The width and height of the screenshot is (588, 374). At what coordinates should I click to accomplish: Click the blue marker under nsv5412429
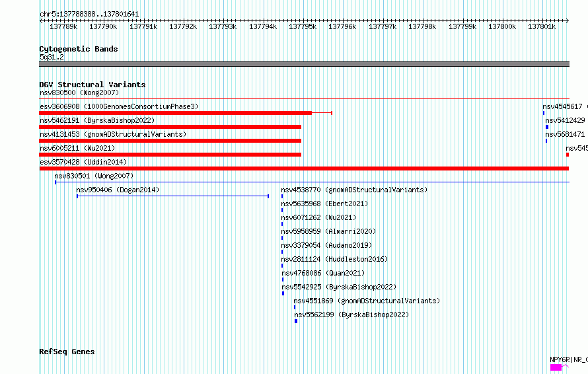[547, 127]
